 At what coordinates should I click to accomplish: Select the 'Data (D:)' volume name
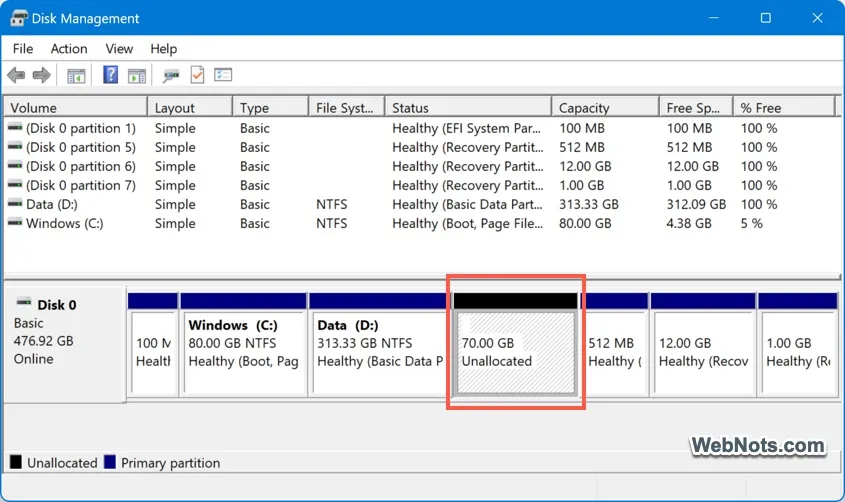point(52,204)
